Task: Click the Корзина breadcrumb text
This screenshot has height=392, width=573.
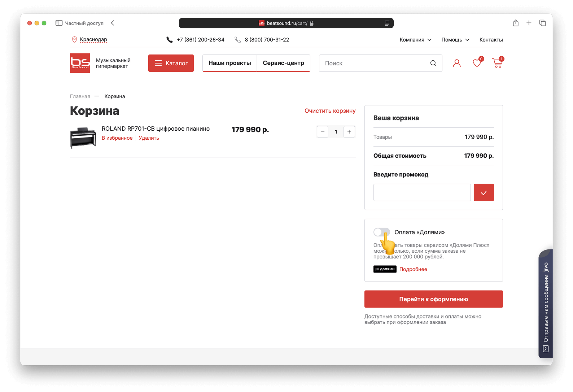Action: tap(115, 96)
